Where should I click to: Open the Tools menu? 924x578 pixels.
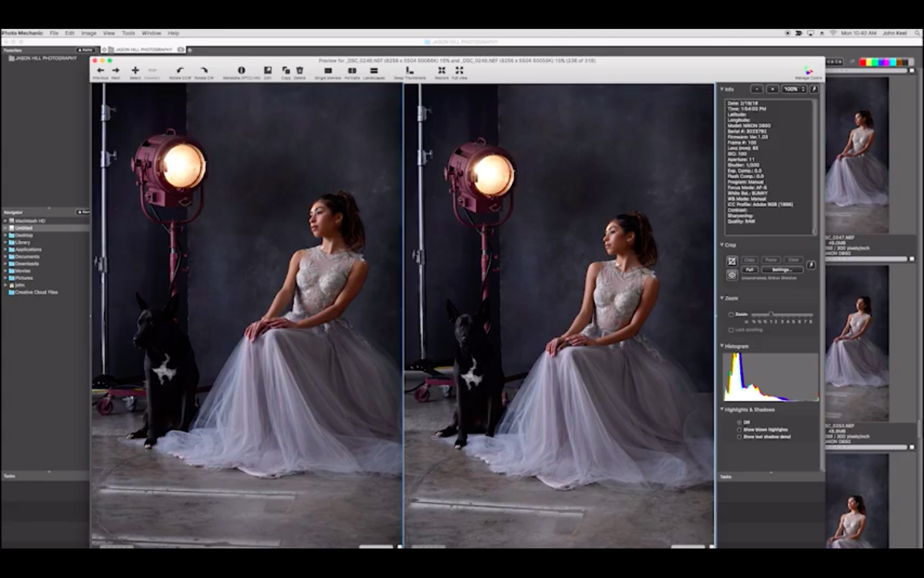pos(128,33)
